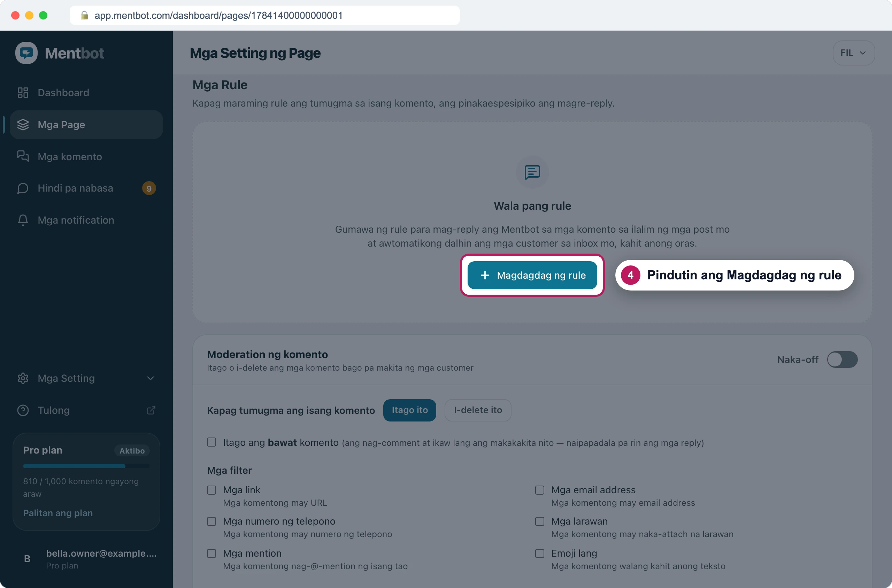Open Mga notification bell icon
The width and height of the screenshot is (892, 588).
click(23, 220)
